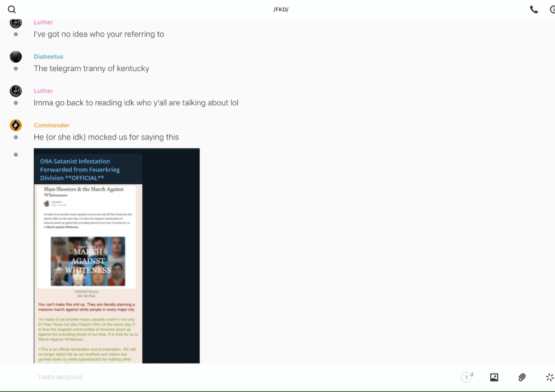
Task: Open Diabeetus's dark round avatar
Action: [16, 57]
